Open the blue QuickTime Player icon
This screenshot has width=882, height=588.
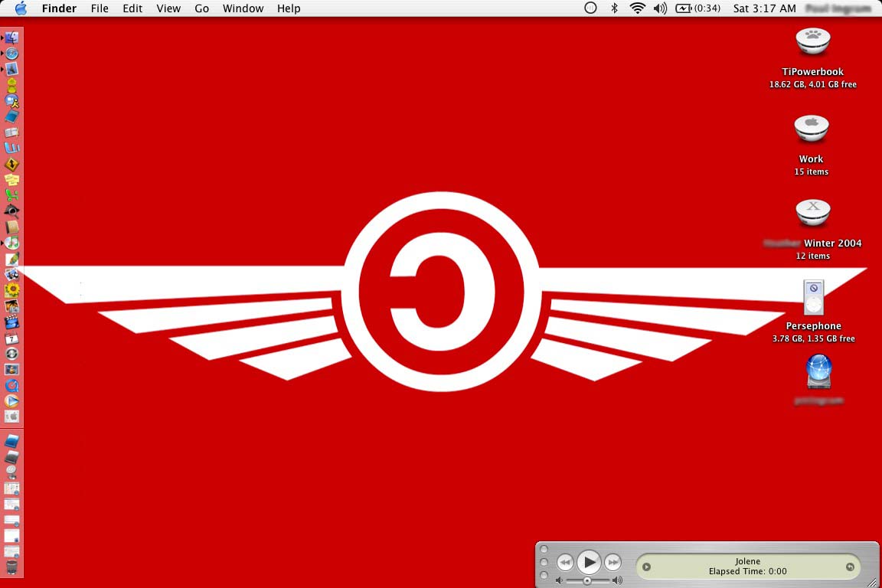click(x=11, y=385)
